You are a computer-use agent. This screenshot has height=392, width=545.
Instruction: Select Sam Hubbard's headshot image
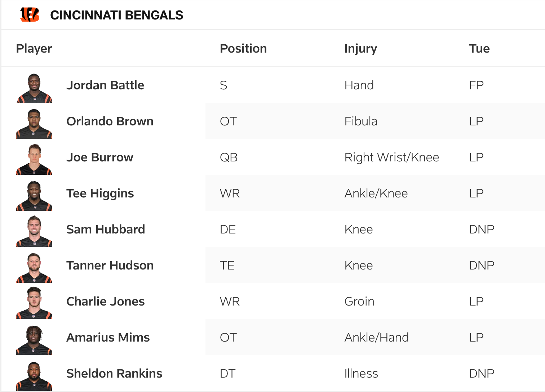(x=34, y=231)
